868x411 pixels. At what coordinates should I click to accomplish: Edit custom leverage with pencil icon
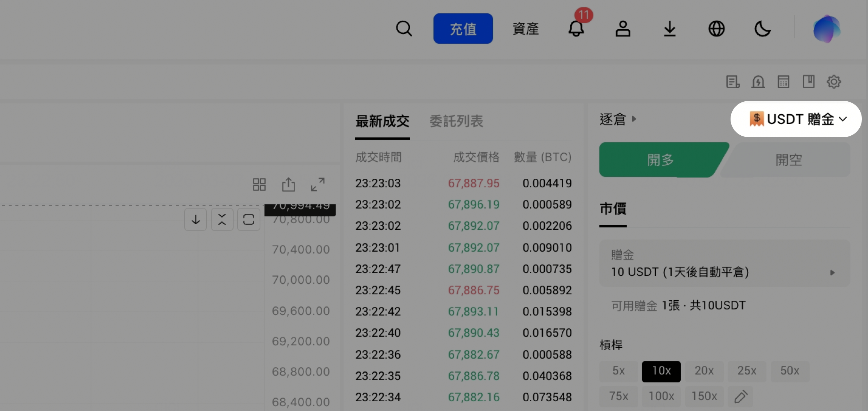(x=740, y=397)
